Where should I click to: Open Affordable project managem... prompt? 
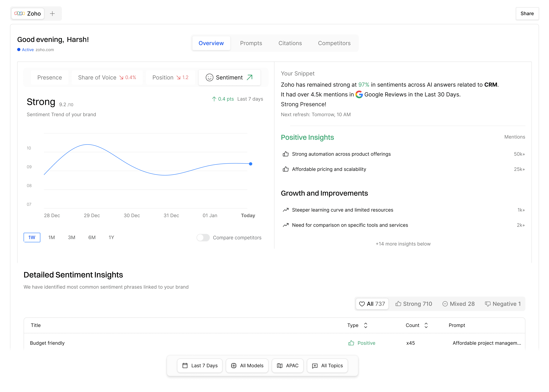487,343
